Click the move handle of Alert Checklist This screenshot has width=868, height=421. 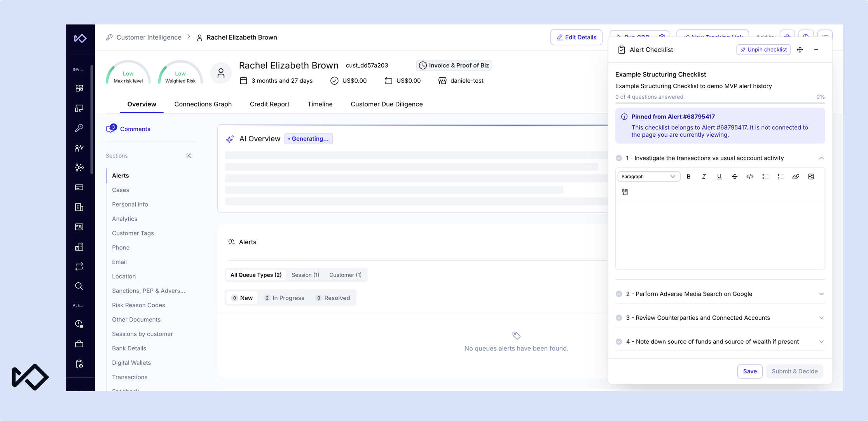click(800, 50)
